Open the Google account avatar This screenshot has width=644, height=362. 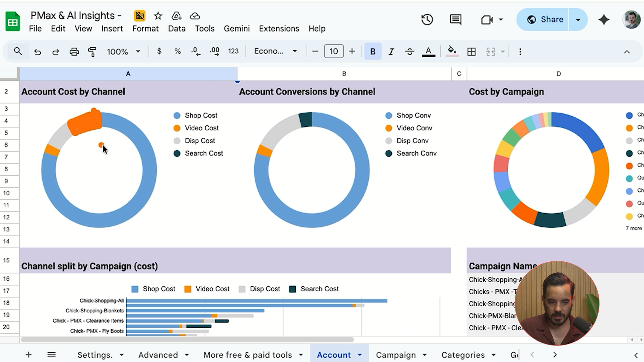click(631, 20)
